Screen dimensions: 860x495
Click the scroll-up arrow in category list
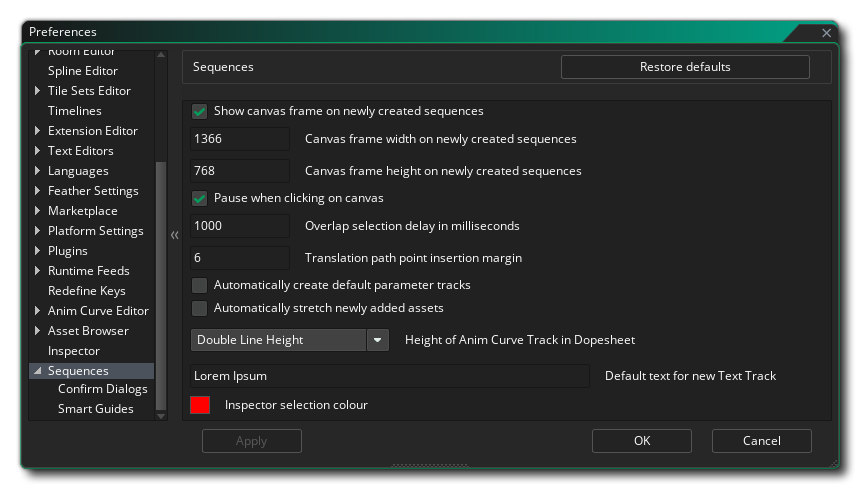(161, 55)
